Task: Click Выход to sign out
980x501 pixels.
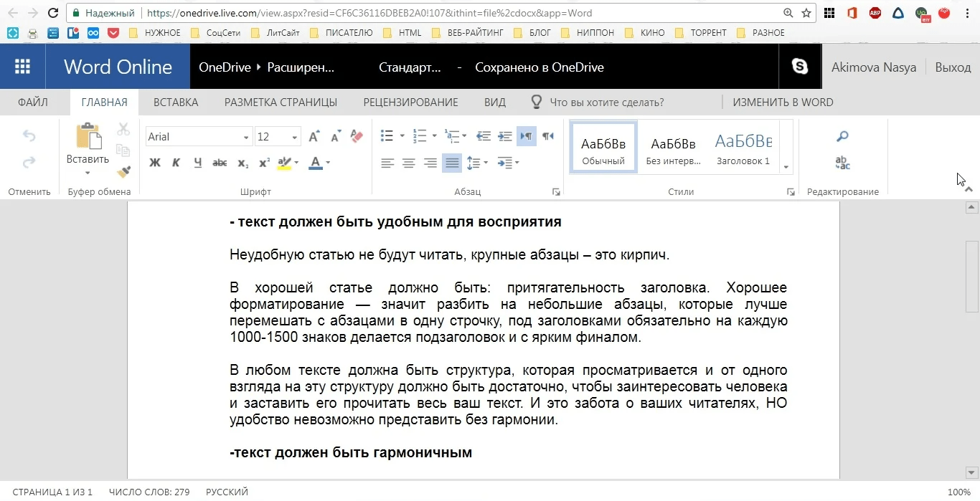Action: 953,67
